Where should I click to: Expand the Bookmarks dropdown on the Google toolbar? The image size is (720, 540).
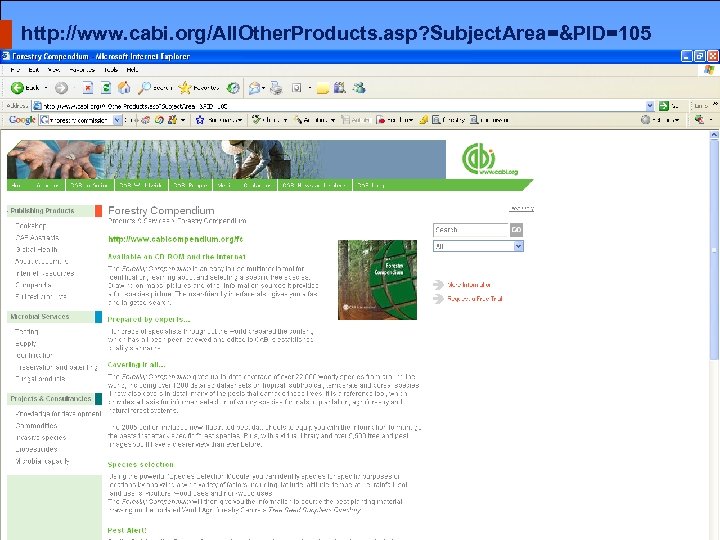[x=241, y=120]
